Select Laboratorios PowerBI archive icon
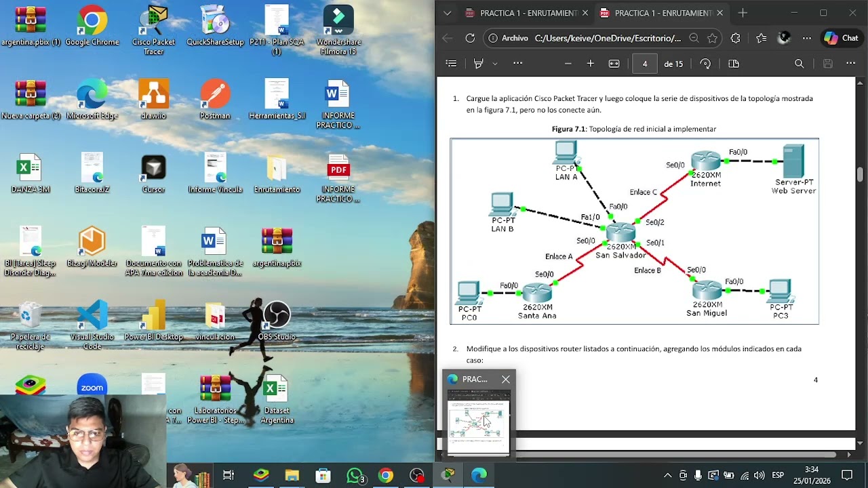 point(215,399)
